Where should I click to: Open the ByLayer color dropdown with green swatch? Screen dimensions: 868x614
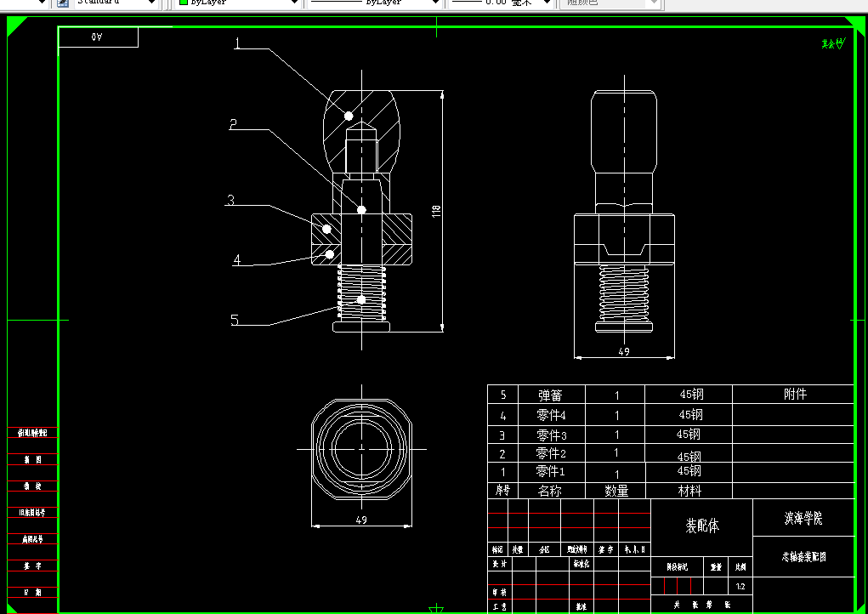[238, 3]
